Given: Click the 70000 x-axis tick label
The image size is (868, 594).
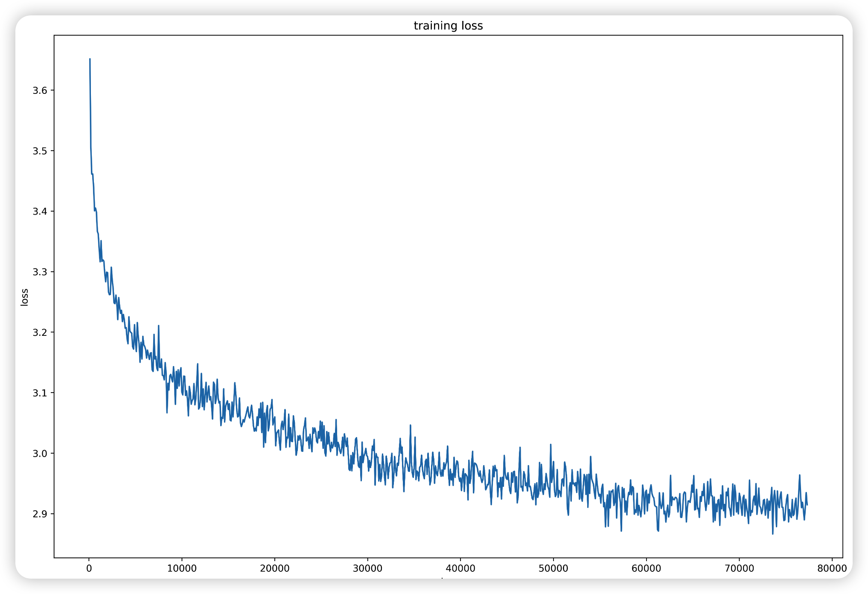Looking at the screenshot, I should (739, 568).
